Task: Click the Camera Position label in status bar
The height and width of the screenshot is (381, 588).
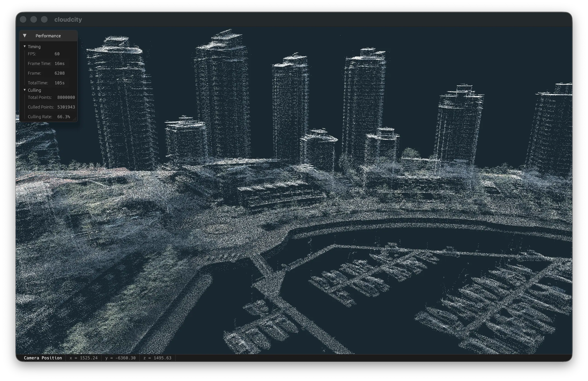Action: click(x=43, y=358)
